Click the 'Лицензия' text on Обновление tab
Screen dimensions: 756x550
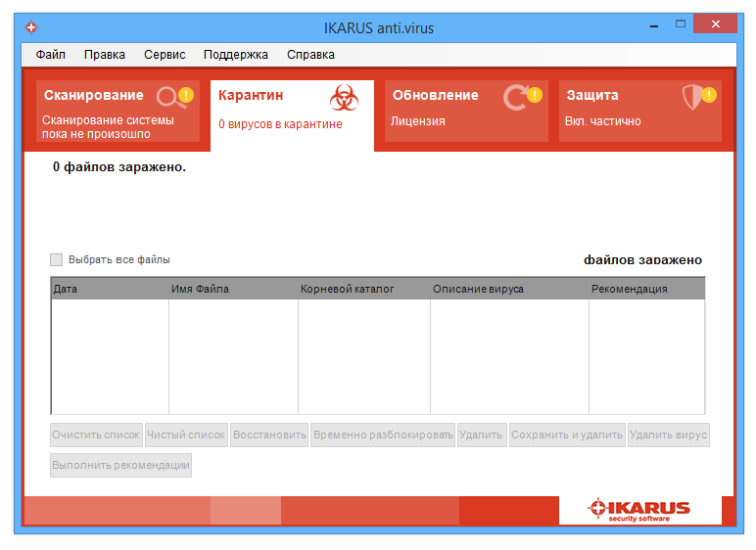(x=417, y=121)
